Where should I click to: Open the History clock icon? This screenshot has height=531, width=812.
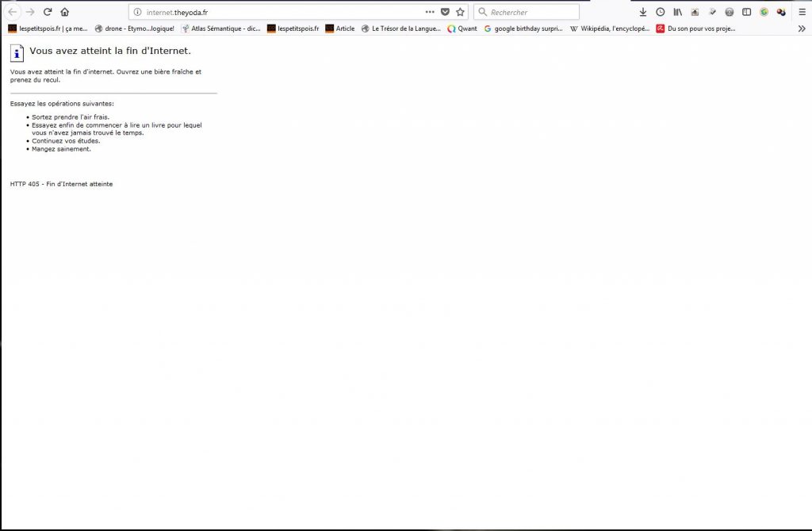(x=661, y=12)
